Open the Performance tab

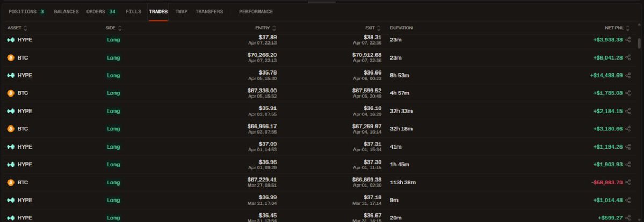pyautogui.click(x=256, y=12)
